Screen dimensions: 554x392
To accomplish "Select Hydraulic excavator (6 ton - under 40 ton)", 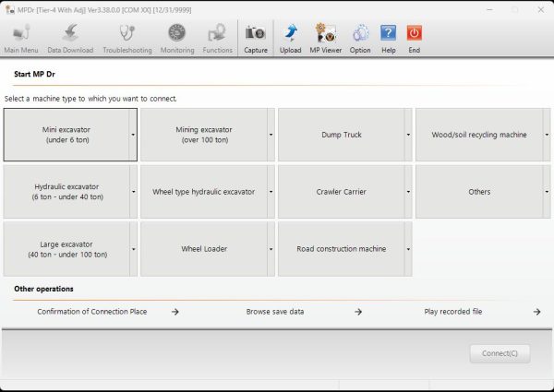I will (x=66, y=192).
